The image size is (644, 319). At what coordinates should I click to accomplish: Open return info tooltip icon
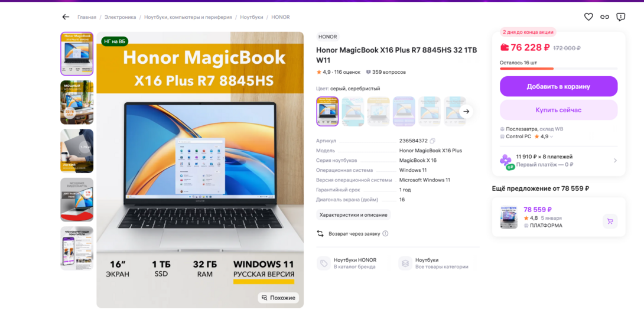coord(385,233)
